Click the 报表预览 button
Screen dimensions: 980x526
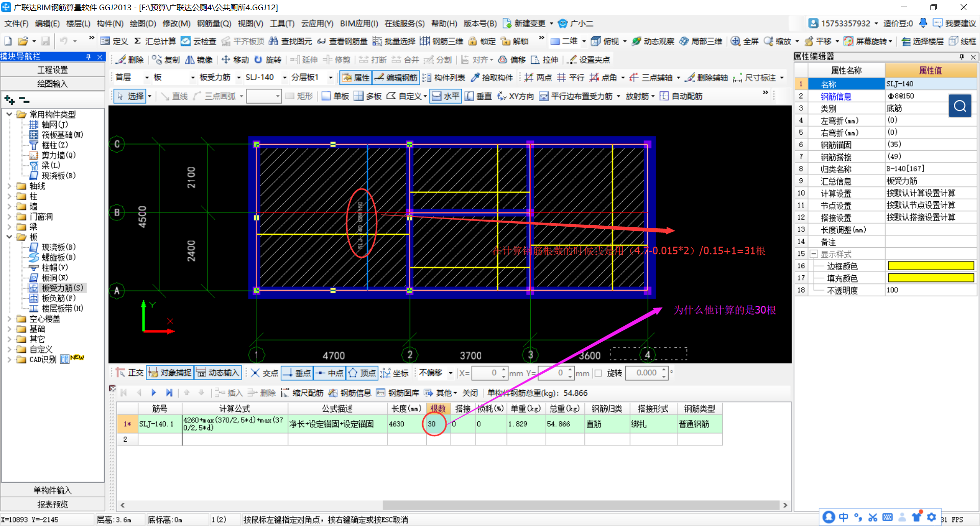point(53,505)
